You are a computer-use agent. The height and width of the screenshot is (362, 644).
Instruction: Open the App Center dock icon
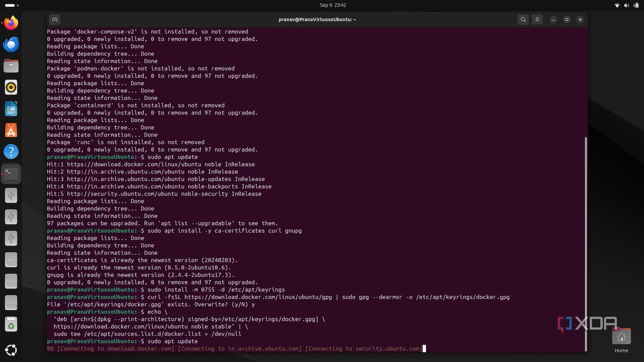[11, 130]
